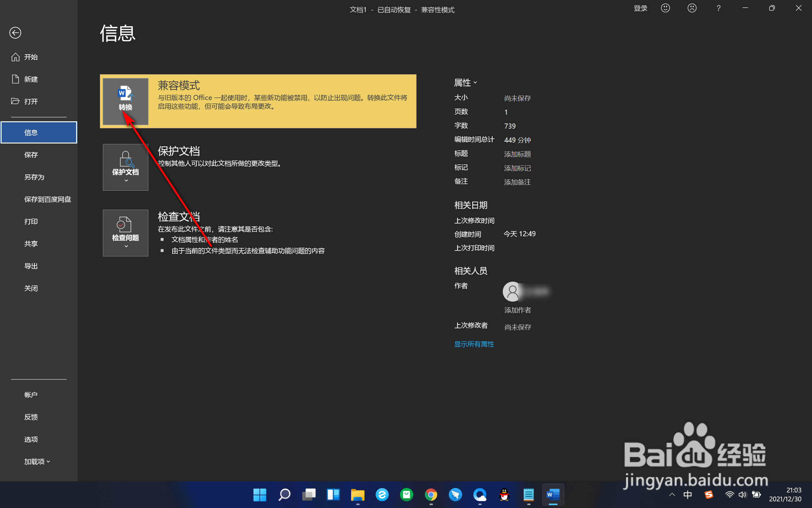Open the Open (打开) page
This screenshot has height=508, width=812.
[39, 102]
